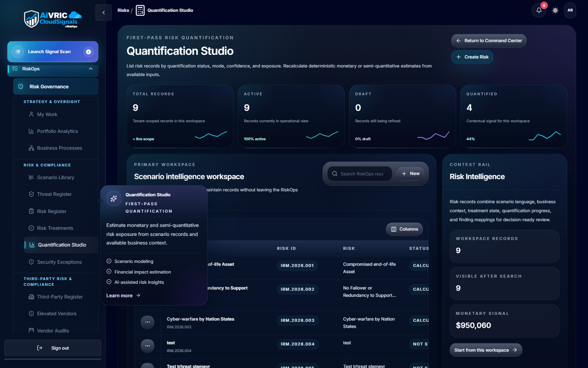
Task: Click the Scenario modeling check item
Action: pyautogui.click(x=130, y=261)
